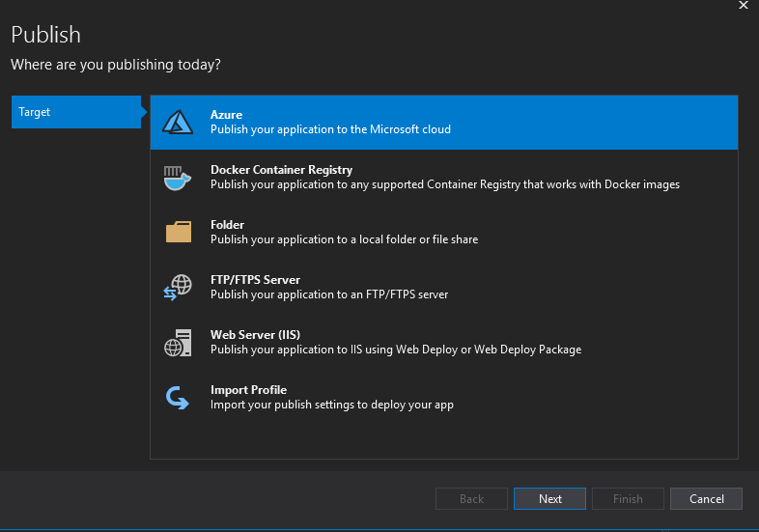Close the Publish dialog with X
This screenshot has height=532, width=759.
pyautogui.click(x=744, y=6)
